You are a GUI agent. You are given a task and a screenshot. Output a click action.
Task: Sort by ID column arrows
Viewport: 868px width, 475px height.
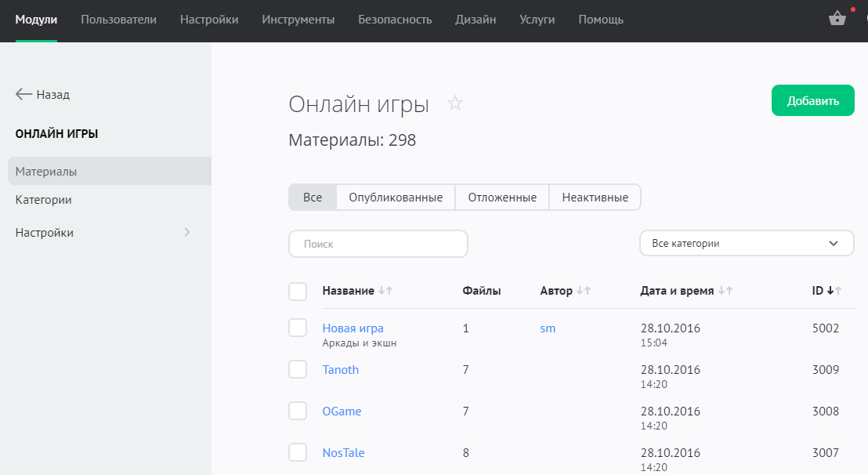pos(834,291)
